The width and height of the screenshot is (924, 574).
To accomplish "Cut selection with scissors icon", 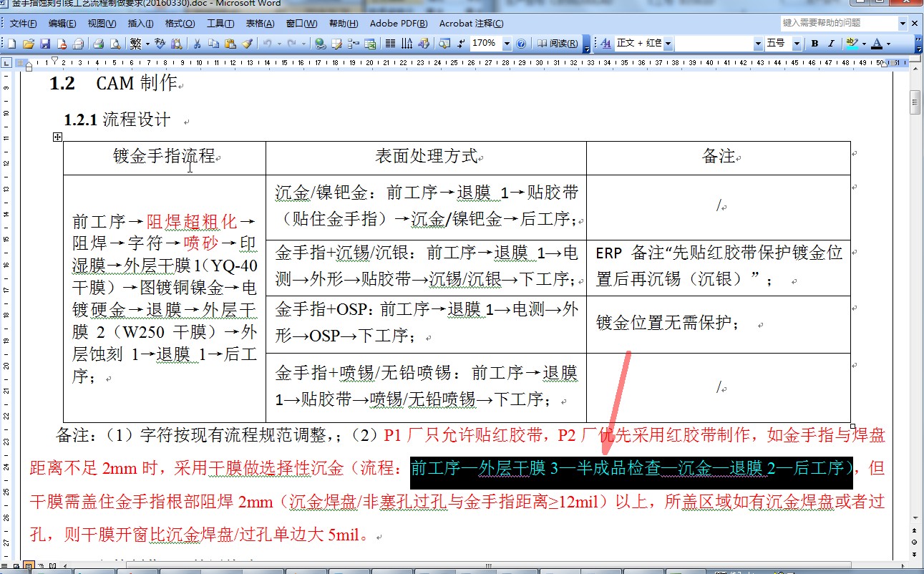I will 196,44.
